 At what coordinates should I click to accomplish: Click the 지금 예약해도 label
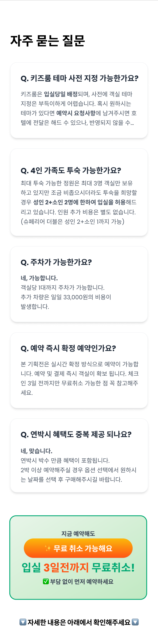click(78, 533)
